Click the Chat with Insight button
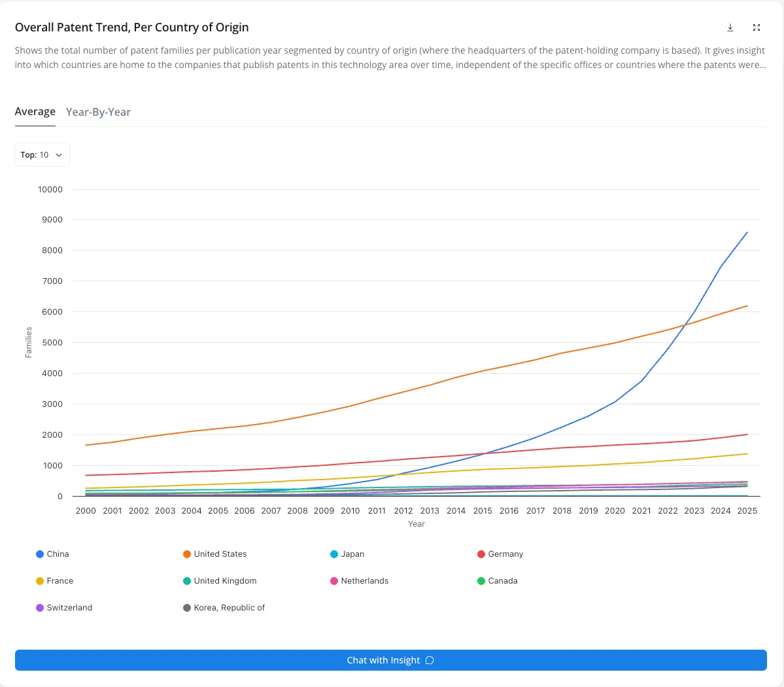This screenshot has height=687, width=784. [391, 660]
